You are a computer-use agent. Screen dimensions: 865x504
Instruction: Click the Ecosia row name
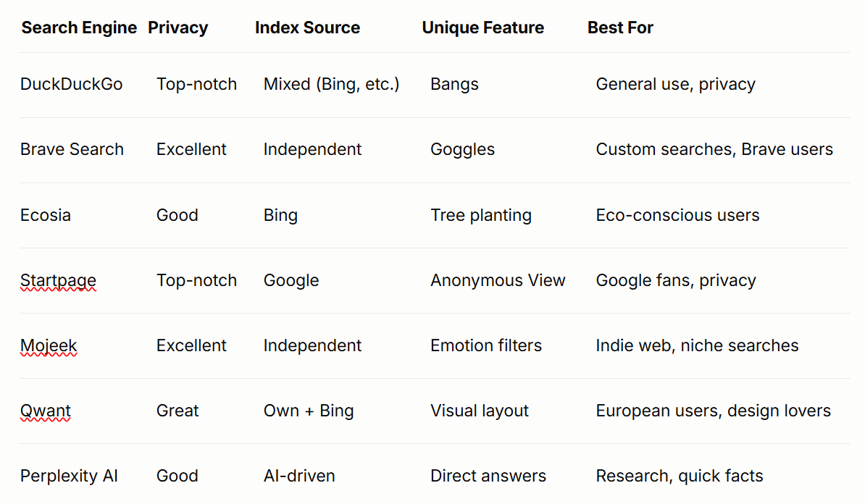[46, 215]
